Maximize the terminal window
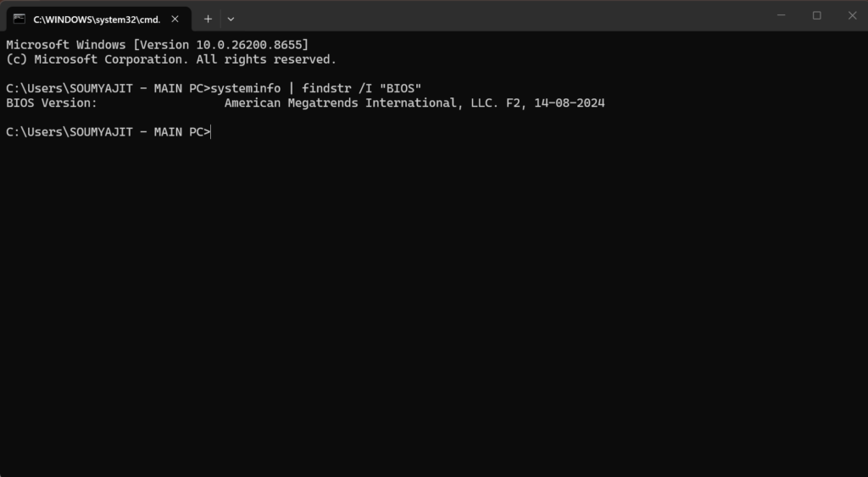The image size is (868, 477). click(816, 15)
